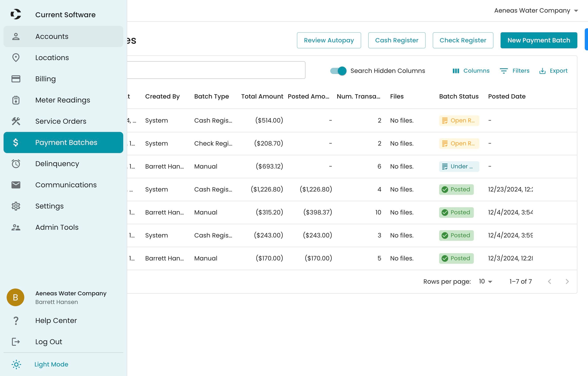Open the Billing menu item
The image size is (588, 376).
[x=63, y=79]
